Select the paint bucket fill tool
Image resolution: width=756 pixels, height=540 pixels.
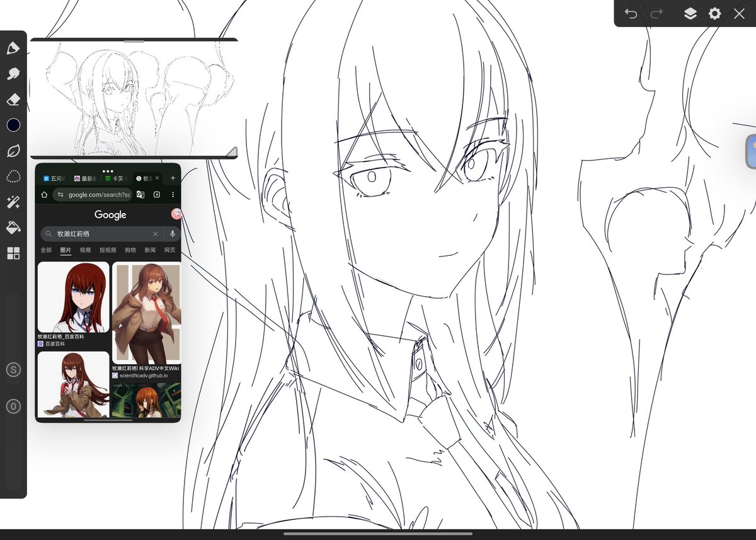[x=13, y=227]
